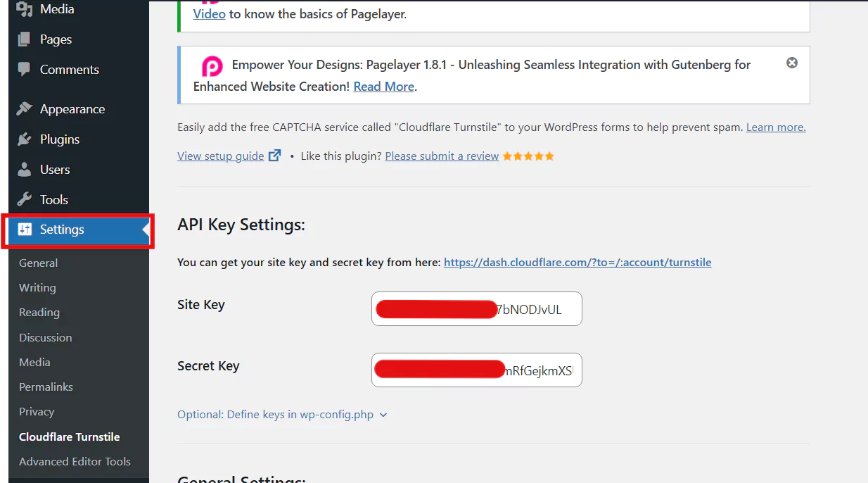The image size is (868, 483).
Task: Click the Users person icon
Action: [25, 170]
